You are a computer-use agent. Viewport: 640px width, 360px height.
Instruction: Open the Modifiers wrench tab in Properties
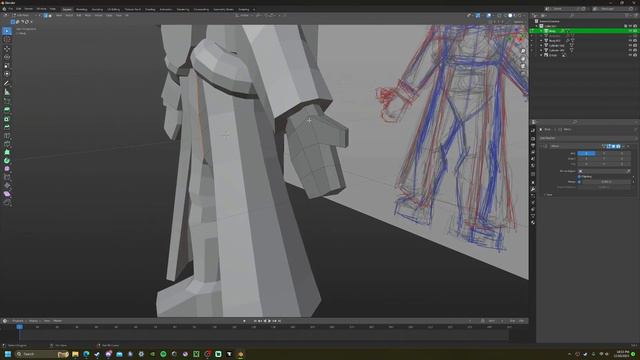click(x=533, y=189)
